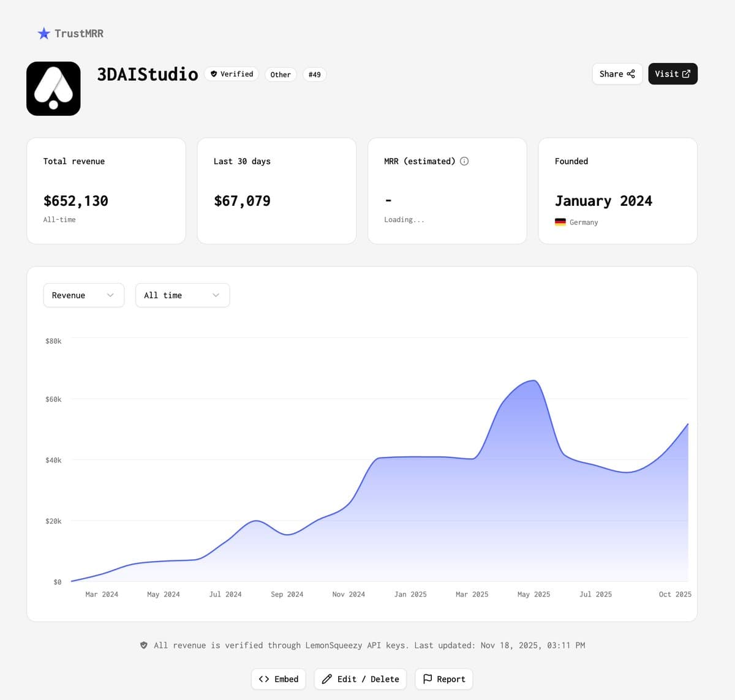This screenshot has height=700, width=735.
Task: Click the TrustMRR star logo icon
Action: [43, 34]
